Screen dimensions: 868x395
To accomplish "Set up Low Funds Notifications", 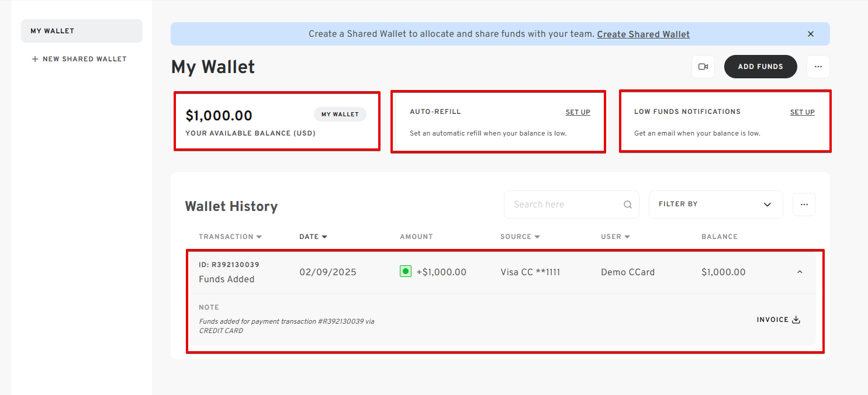I will [x=803, y=112].
